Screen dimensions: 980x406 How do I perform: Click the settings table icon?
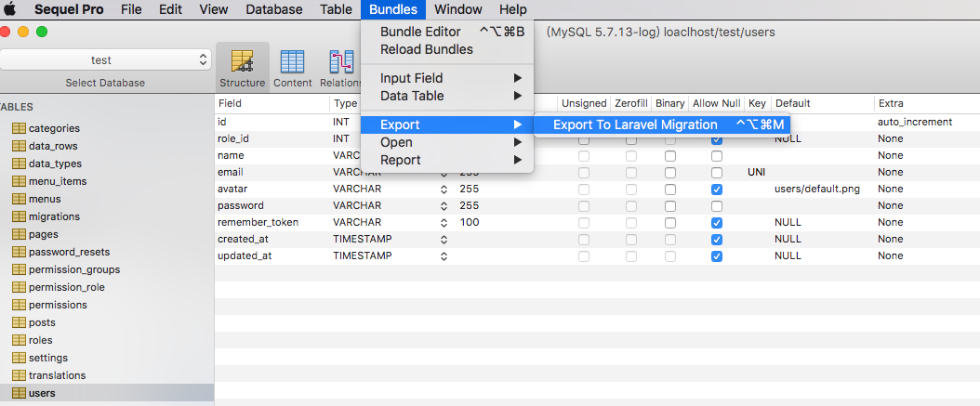tap(20, 358)
